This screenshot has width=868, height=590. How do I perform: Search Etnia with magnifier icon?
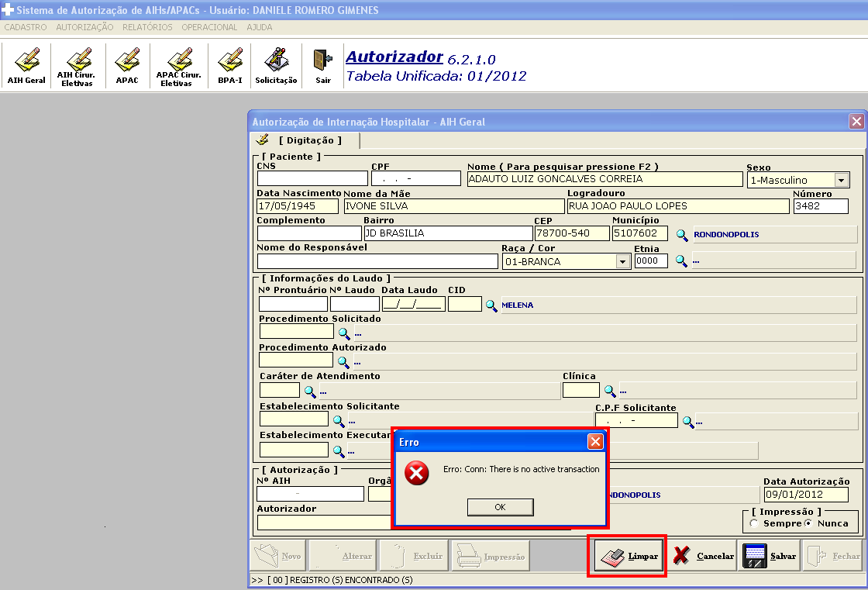tap(681, 261)
